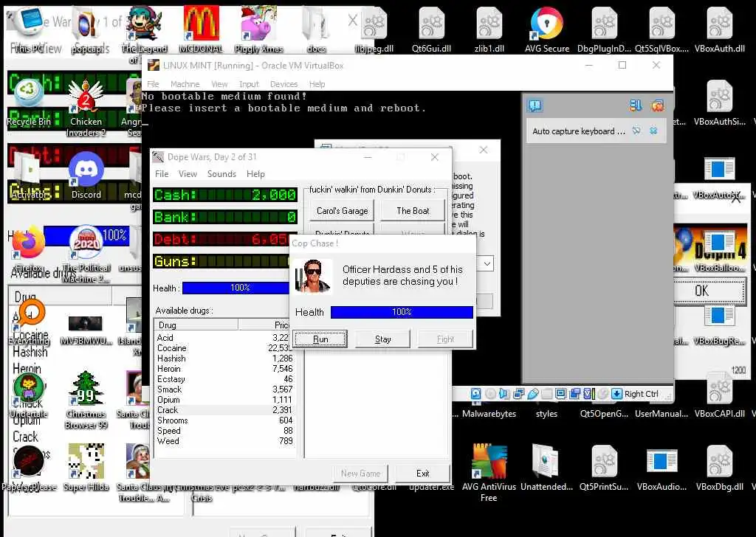Select the Chicken Invaders 2 shortcut

[86, 108]
